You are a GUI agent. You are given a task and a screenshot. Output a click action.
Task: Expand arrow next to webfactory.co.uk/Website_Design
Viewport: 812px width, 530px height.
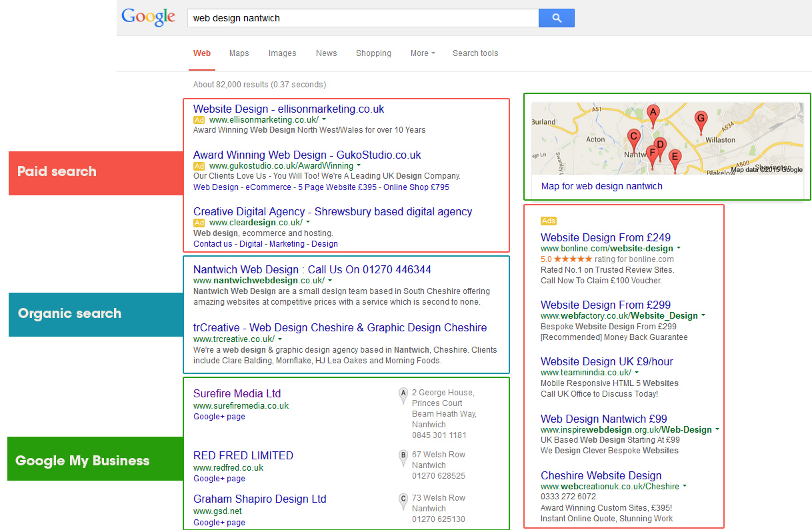[703, 315]
